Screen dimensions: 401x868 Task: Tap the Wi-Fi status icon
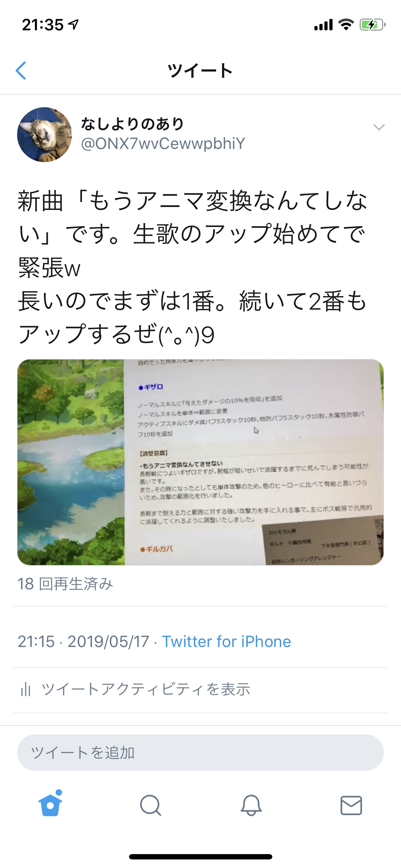coord(346,25)
